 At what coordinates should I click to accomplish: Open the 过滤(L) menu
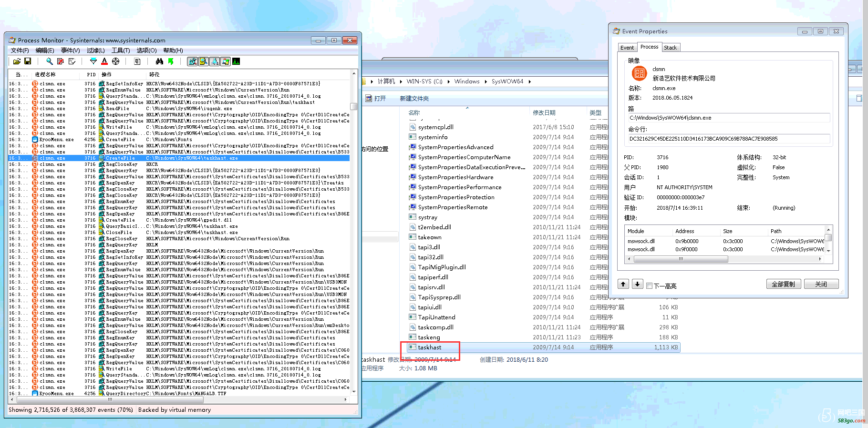(95, 51)
